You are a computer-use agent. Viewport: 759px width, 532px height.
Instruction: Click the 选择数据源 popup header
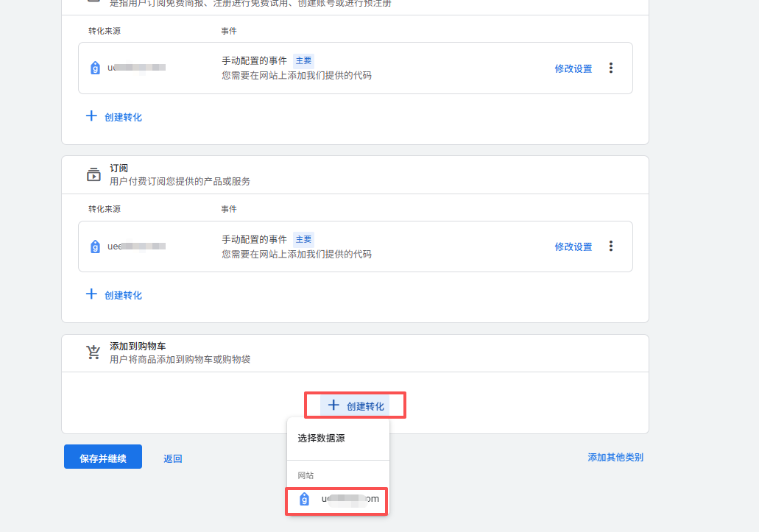pyautogui.click(x=321, y=439)
